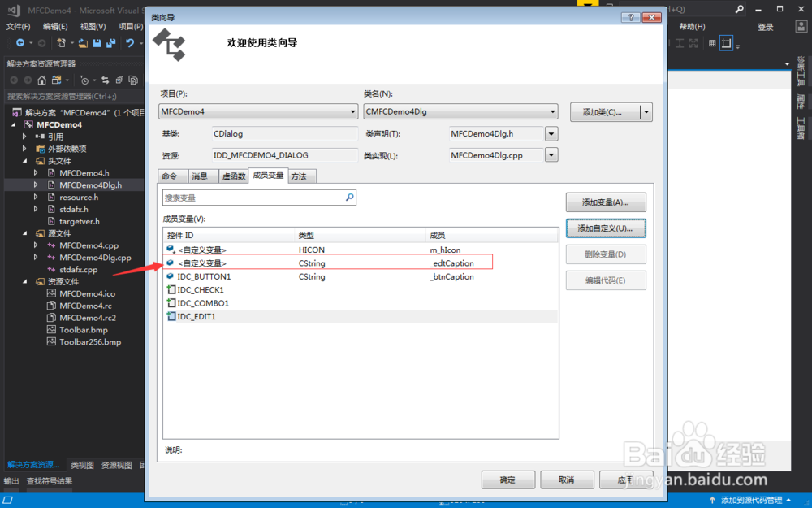Click the Visual Studio logo icon
Image resolution: width=812 pixels, height=508 pixels.
(x=14, y=10)
